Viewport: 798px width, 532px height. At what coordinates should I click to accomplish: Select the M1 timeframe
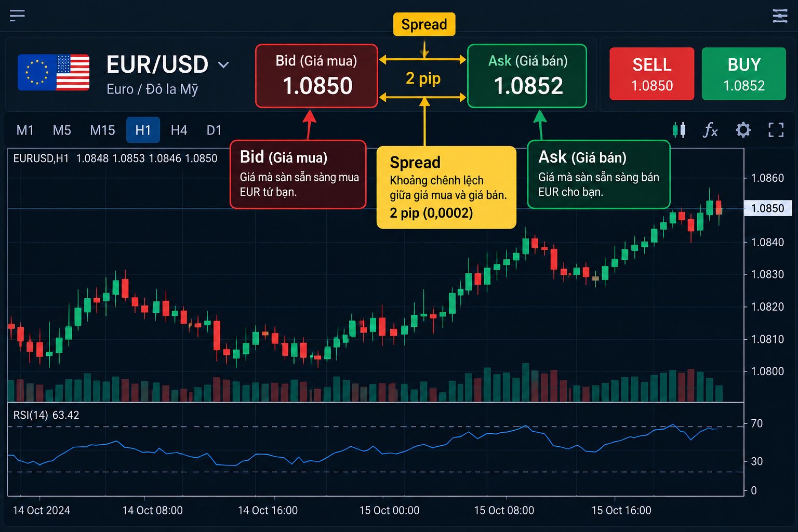(25, 130)
